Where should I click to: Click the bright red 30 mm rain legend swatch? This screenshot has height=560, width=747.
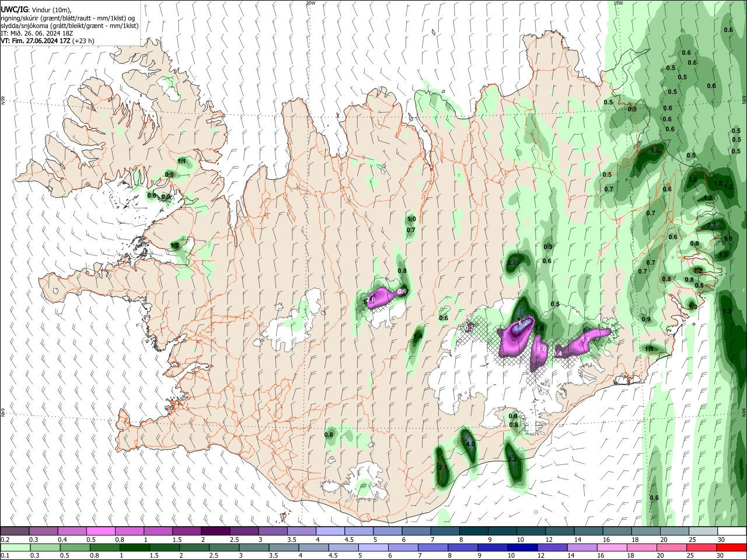tap(732, 547)
